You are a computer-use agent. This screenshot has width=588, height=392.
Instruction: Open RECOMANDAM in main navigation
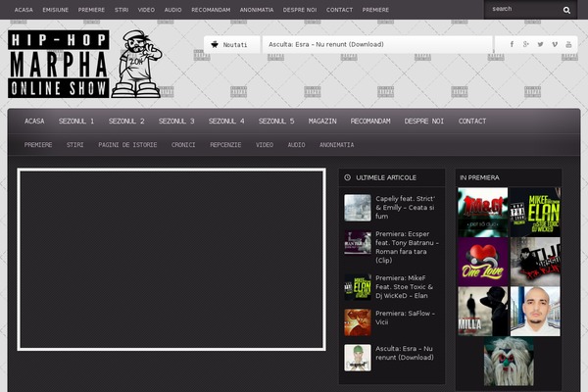[370, 122]
